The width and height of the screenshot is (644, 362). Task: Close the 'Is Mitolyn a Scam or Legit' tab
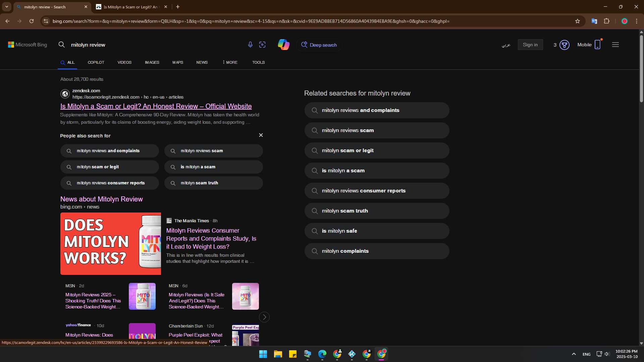pos(166,7)
